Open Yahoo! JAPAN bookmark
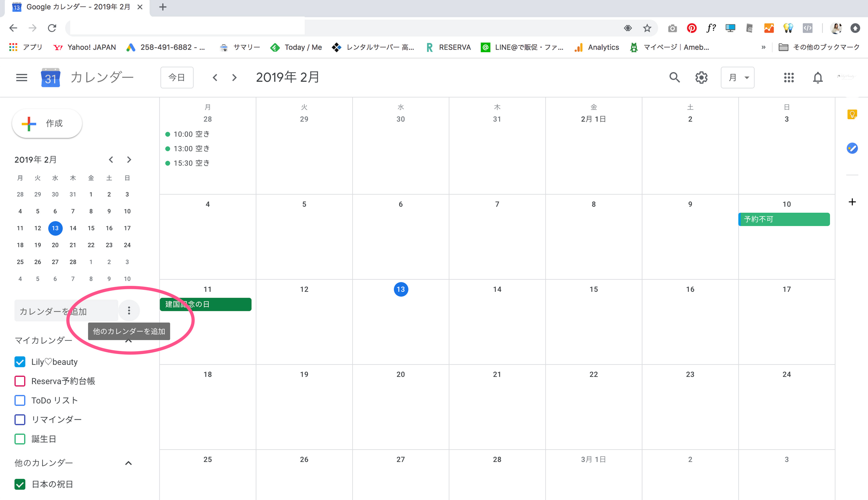Screen dimensions: 868x500 point(84,47)
